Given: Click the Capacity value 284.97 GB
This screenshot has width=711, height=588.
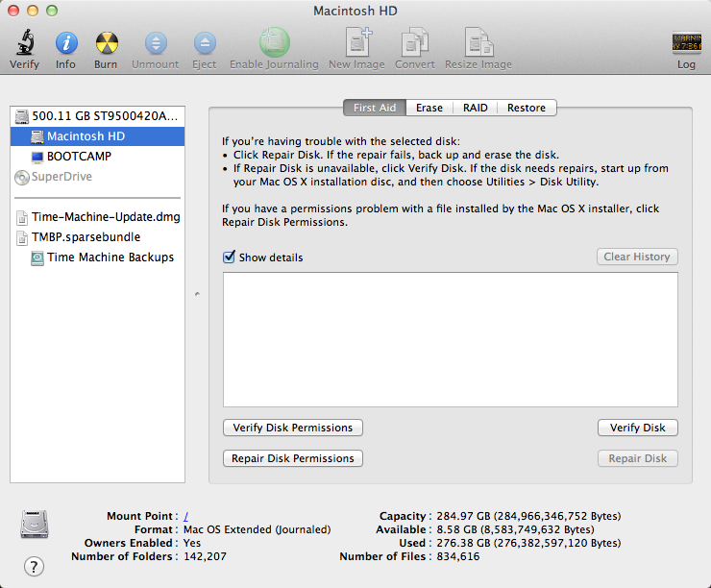Looking at the screenshot, I should [x=528, y=516].
